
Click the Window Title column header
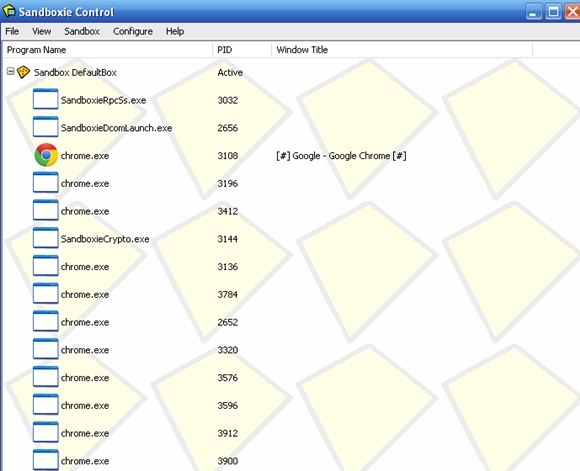click(x=402, y=50)
